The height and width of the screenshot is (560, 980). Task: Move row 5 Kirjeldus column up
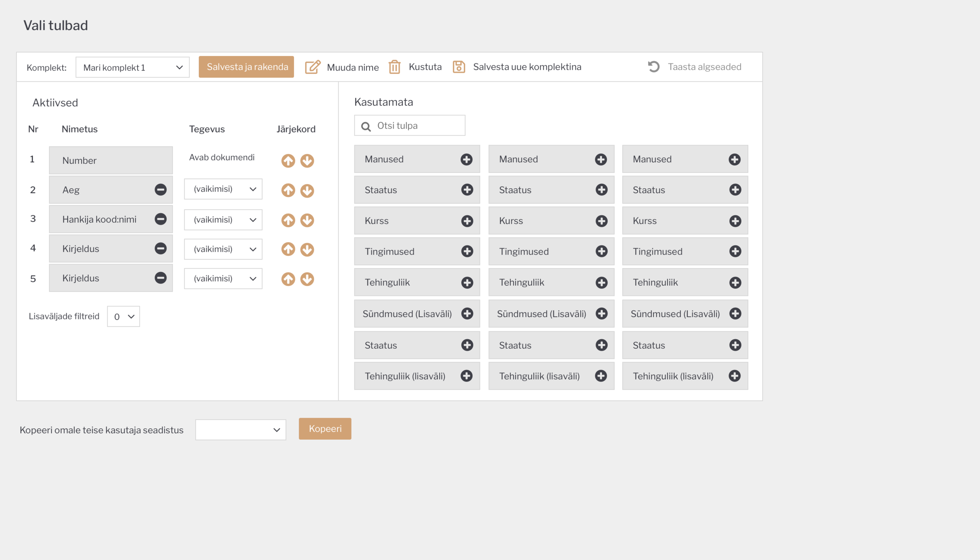tap(288, 279)
